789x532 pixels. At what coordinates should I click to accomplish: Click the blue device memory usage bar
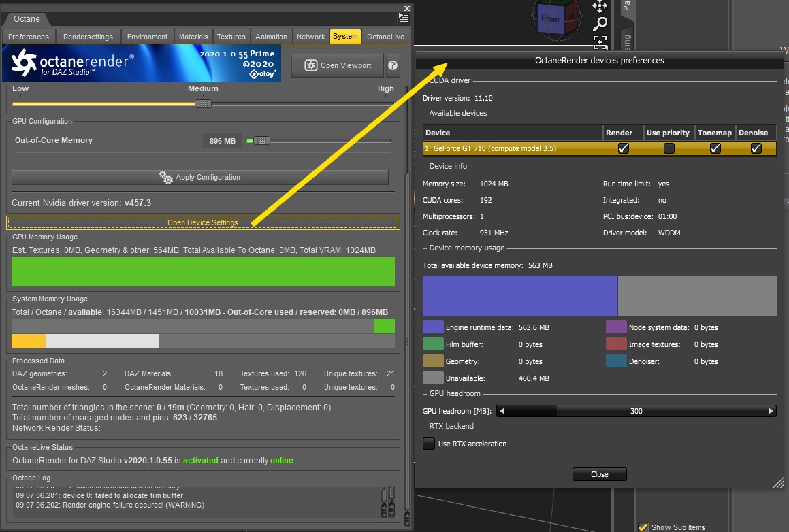pyautogui.click(x=520, y=296)
